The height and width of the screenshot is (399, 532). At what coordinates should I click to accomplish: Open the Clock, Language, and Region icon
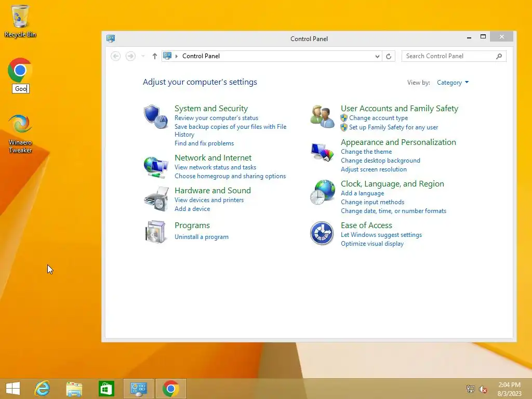click(322, 192)
